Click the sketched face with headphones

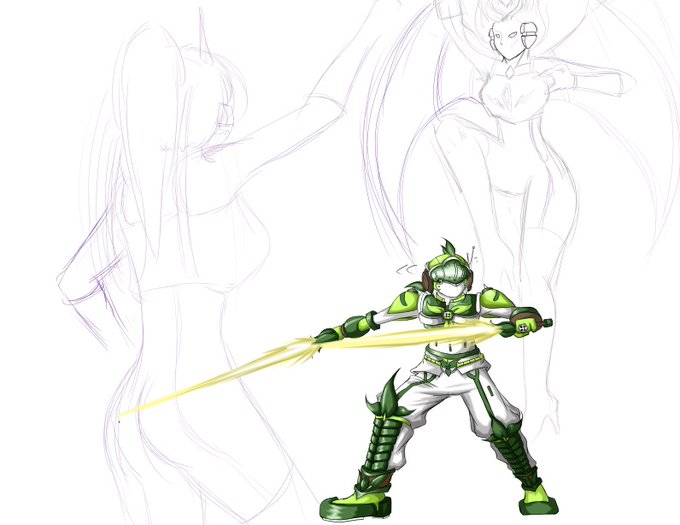pyautogui.click(x=513, y=38)
